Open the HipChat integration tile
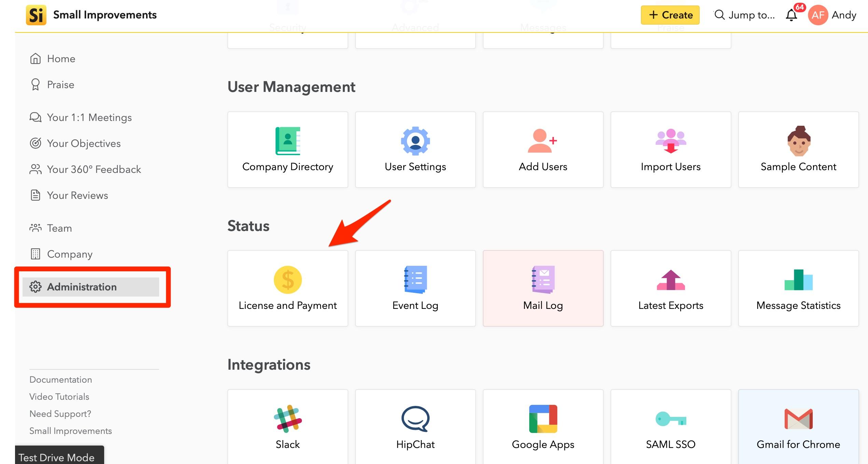 (415, 427)
